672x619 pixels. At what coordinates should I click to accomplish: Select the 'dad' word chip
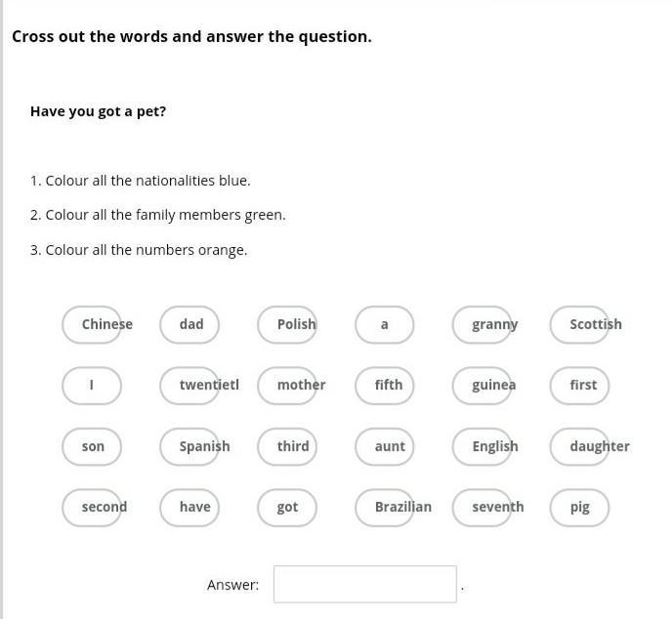[x=190, y=324]
